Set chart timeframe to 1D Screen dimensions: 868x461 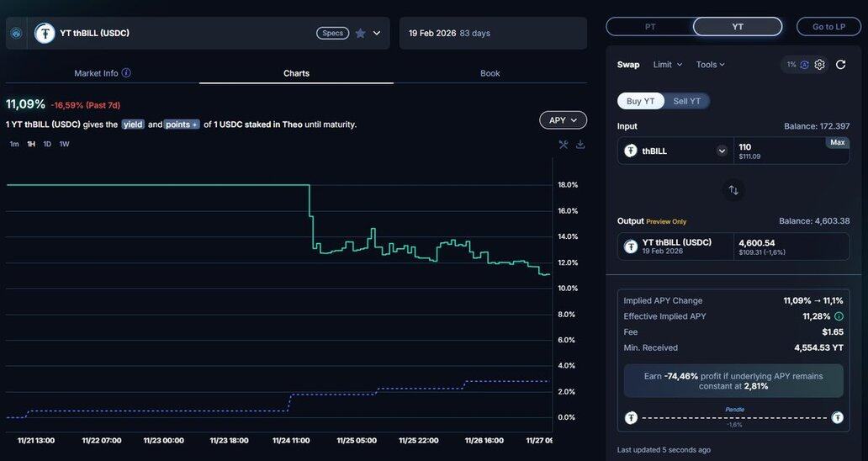47,144
